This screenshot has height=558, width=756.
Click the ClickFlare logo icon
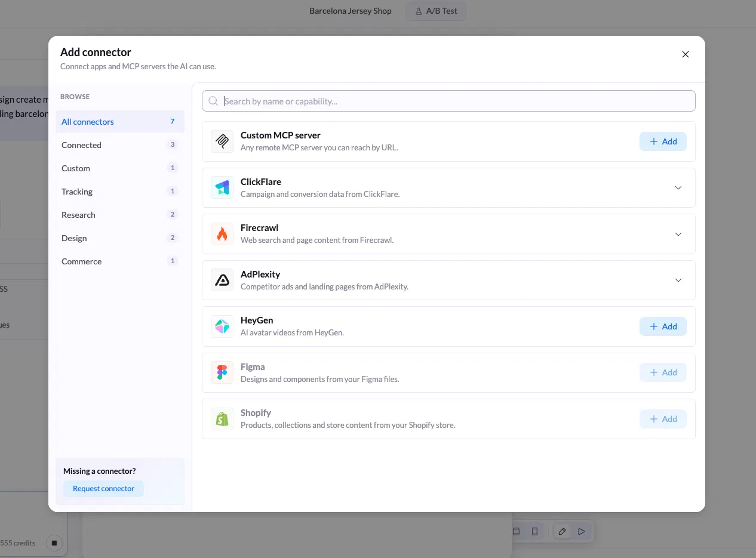[222, 187]
